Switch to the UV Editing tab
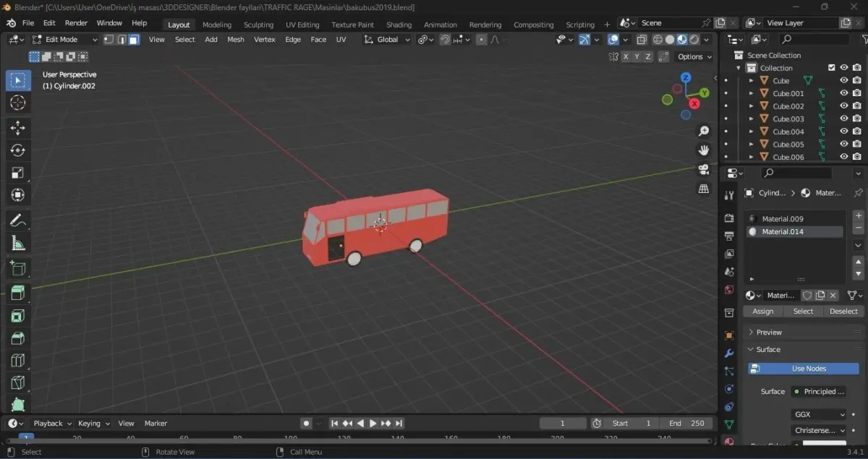This screenshot has height=459, width=868. coord(302,25)
